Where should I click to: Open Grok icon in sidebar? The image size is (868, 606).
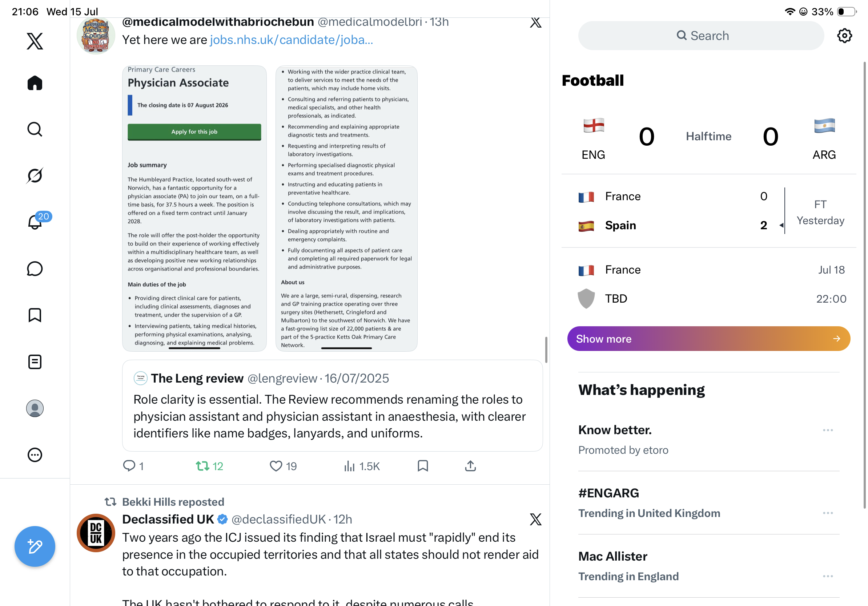tap(35, 176)
